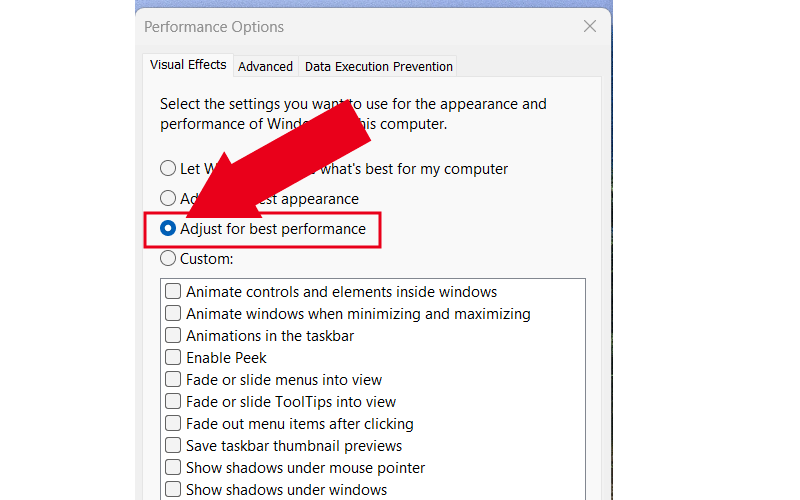Open the Data Execution Prevention tab
Image resolution: width=800 pixels, height=500 pixels.
pyautogui.click(x=378, y=66)
